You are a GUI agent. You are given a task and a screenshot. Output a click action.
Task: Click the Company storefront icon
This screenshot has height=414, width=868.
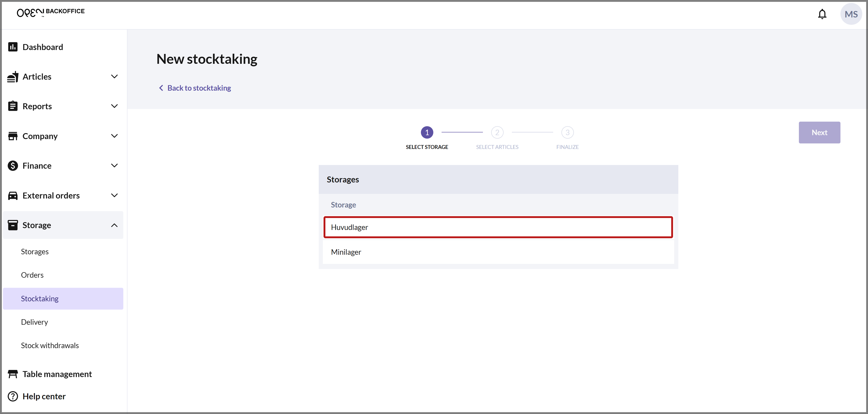13,136
